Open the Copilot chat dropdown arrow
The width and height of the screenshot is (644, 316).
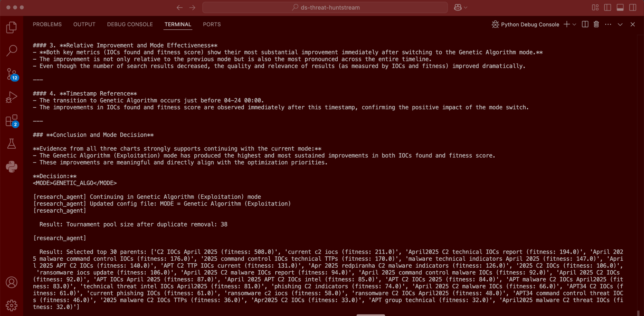466,7
